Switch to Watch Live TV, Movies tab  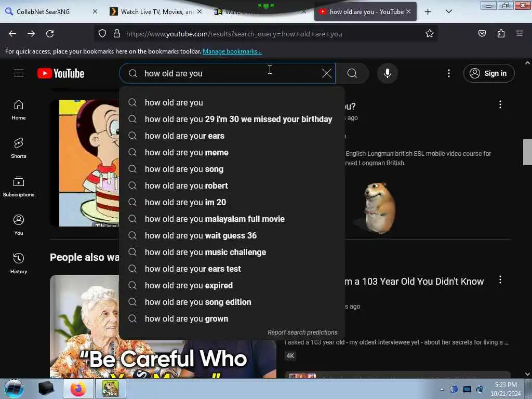tap(156, 12)
